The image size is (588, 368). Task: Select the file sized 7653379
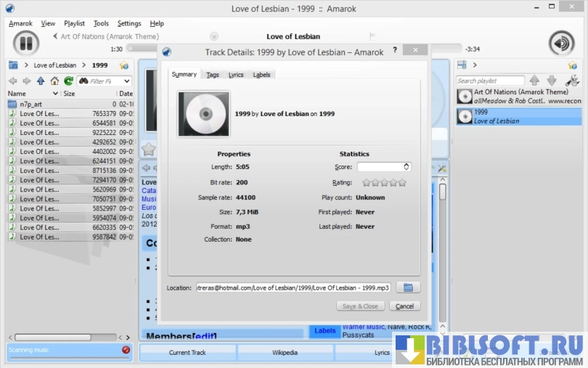point(70,113)
